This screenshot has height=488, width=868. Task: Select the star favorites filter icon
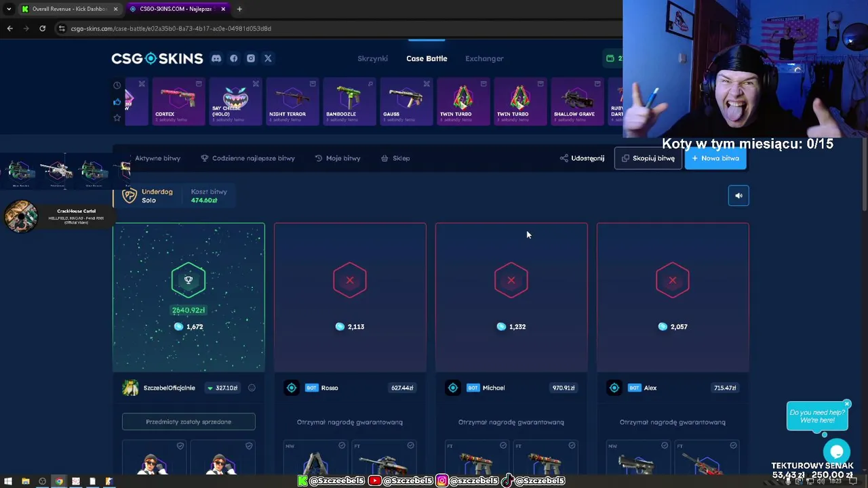point(117,118)
